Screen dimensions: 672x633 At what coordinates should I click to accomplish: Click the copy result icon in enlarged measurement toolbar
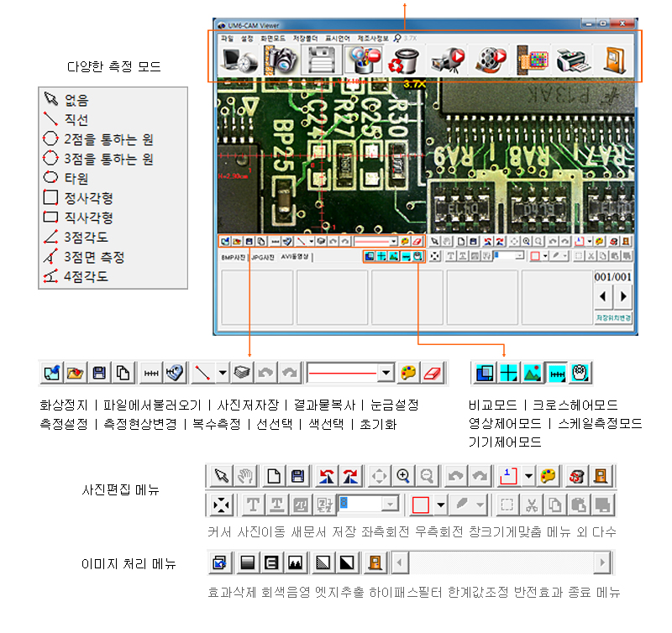123,373
